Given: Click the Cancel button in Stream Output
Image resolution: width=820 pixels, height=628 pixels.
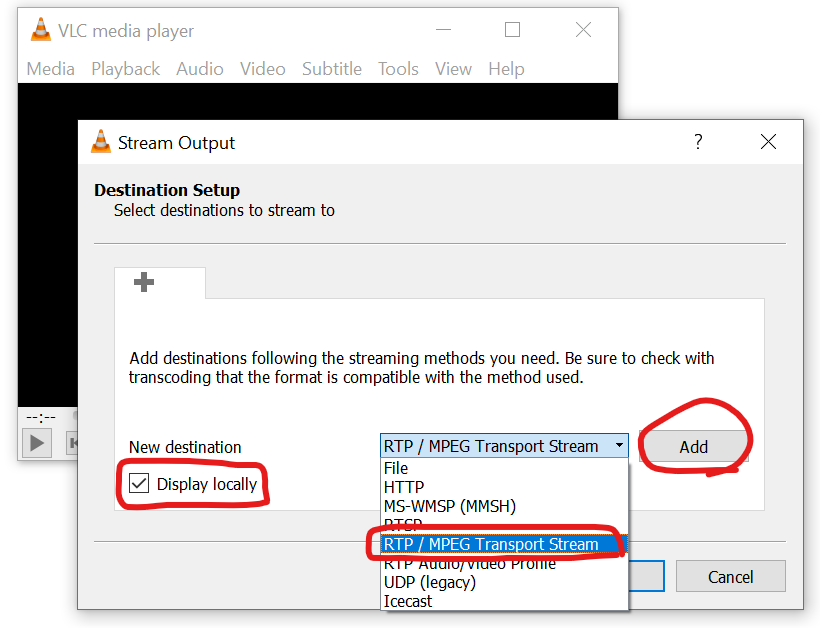Looking at the screenshot, I should [x=731, y=576].
